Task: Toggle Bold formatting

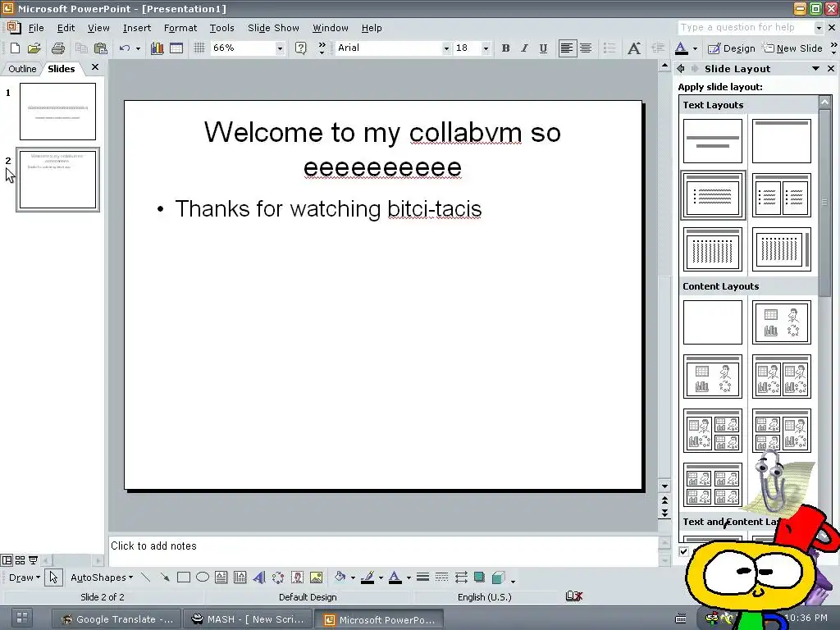Action: click(x=505, y=48)
